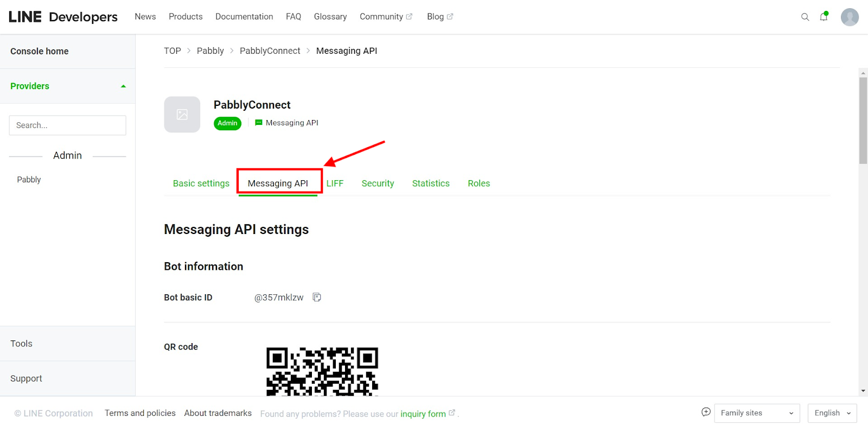Switch to the Security tab
The height and width of the screenshot is (430, 868).
pos(378,184)
